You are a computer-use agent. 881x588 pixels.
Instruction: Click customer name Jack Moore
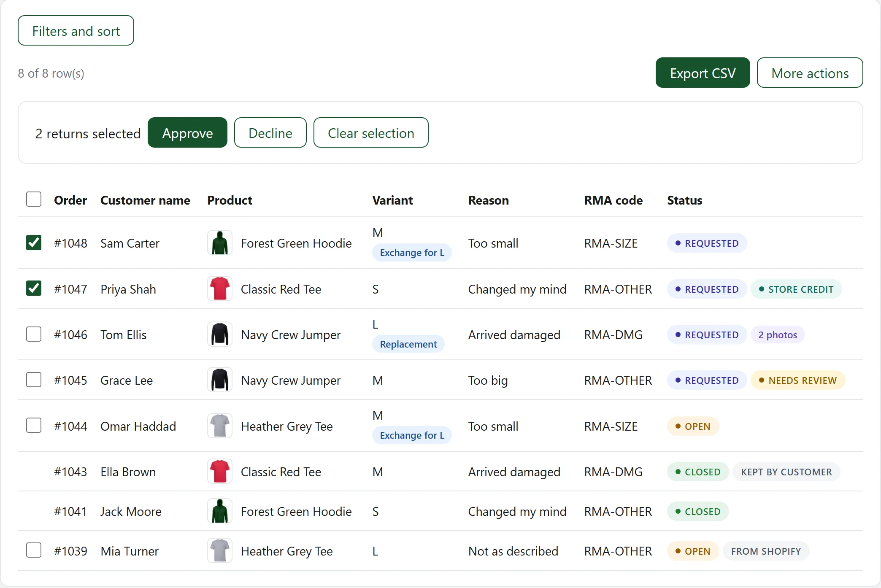click(x=131, y=512)
